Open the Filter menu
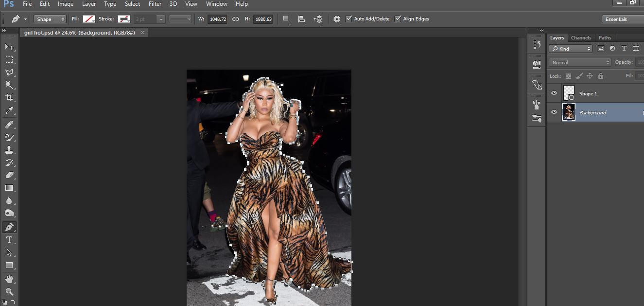The width and height of the screenshot is (644, 306). (155, 4)
